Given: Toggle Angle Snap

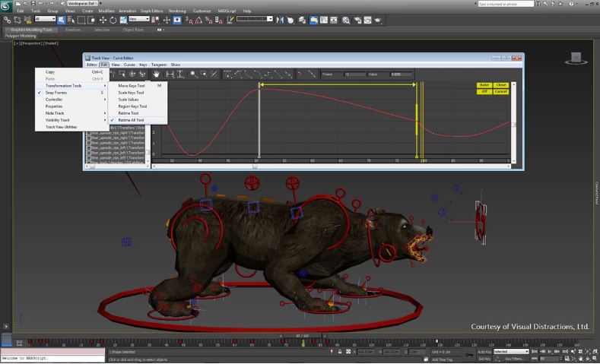Looking at the screenshot, I should tap(198, 20).
